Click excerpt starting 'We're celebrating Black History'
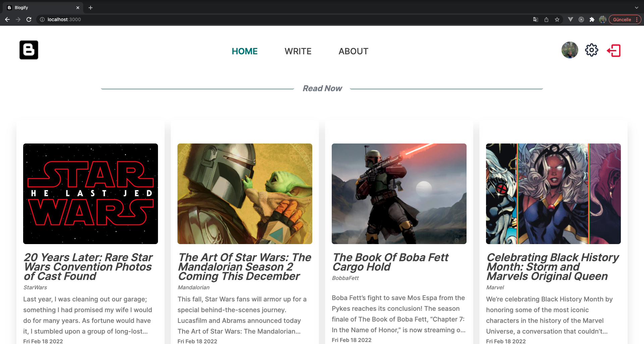644x344 pixels. click(x=549, y=315)
